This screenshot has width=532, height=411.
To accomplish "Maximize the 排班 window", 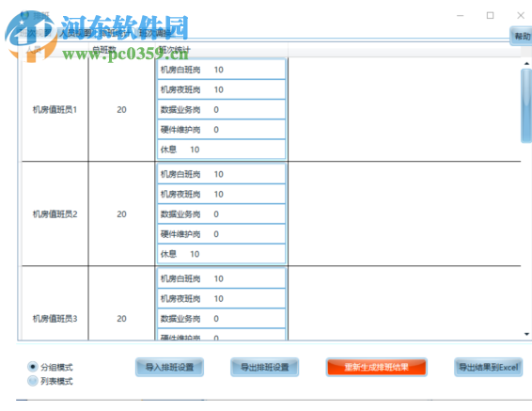I will pyautogui.click(x=490, y=15).
